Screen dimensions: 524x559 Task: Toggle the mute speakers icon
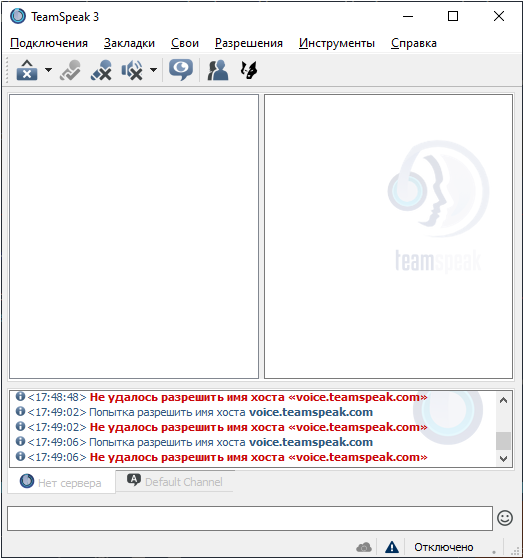coord(132,70)
